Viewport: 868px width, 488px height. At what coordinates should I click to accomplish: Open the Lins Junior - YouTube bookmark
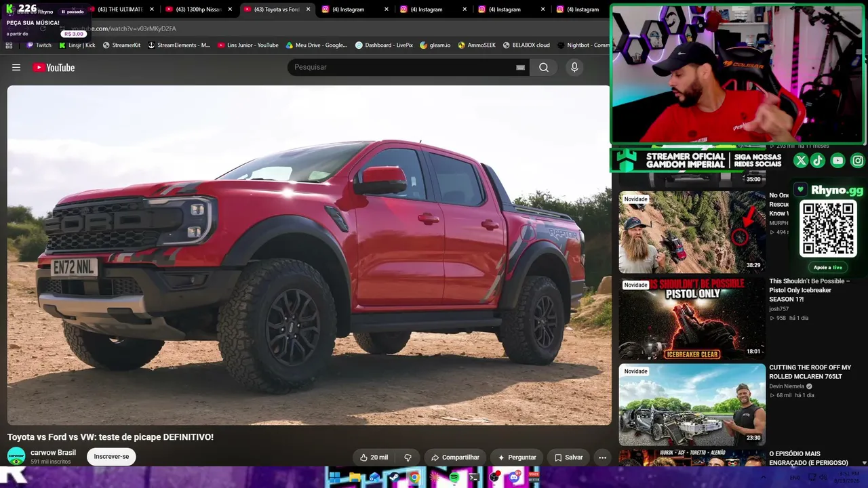(248, 45)
